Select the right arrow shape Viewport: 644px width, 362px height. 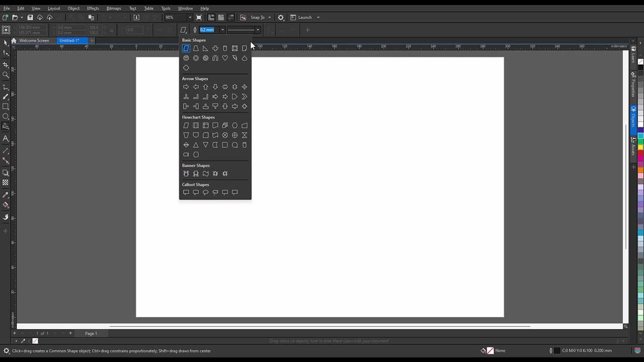click(186, 87)
